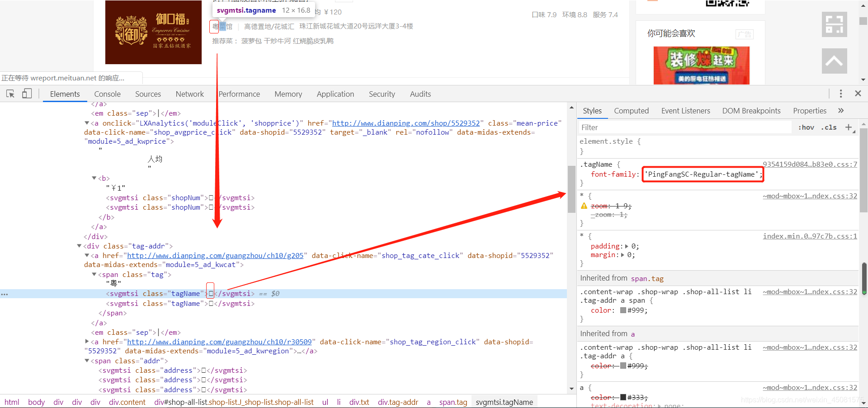Select the second svgmtsi class tagName row

pyautogui.click(x=180, y=304)
